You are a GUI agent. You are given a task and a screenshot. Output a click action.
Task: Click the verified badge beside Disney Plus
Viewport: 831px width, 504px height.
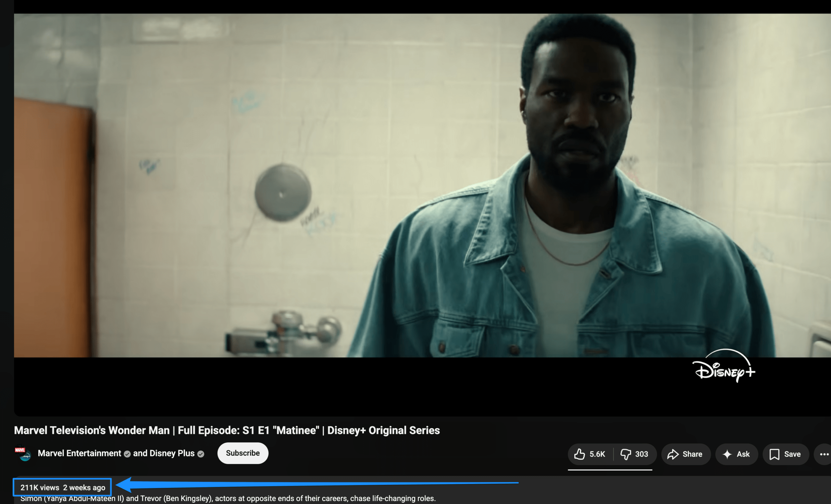200,454
